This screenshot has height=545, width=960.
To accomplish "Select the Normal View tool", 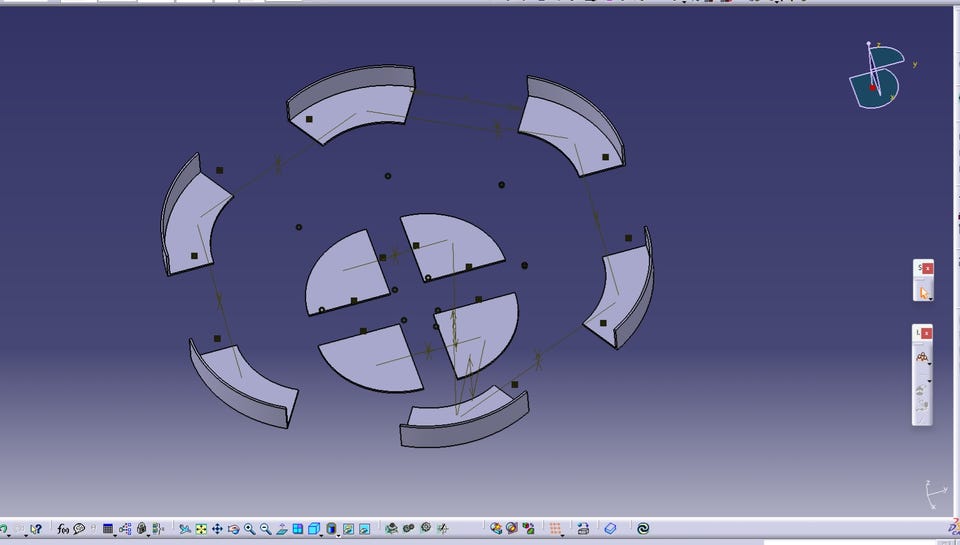I will tap(282, 528).
